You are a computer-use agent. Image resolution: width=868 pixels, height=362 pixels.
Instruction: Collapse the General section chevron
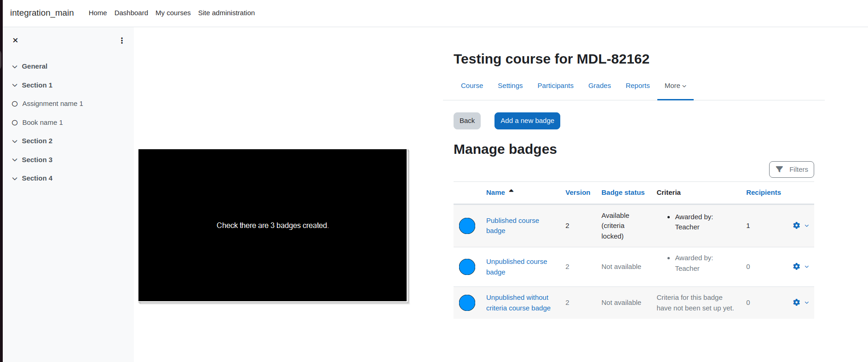(x=15, y=67)
